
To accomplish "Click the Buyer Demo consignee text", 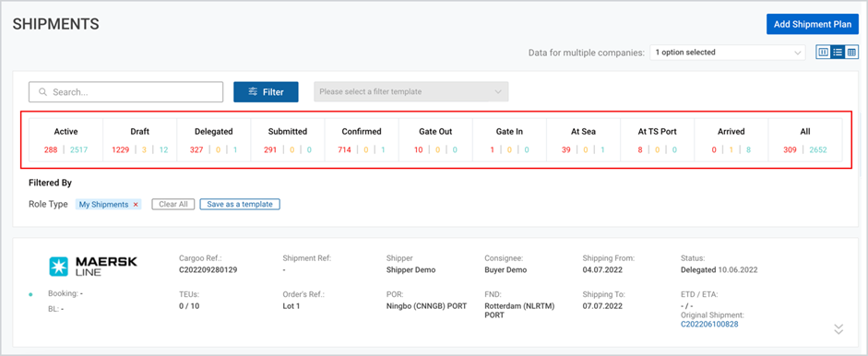I will pyautogui.click(x=505, y=269).
